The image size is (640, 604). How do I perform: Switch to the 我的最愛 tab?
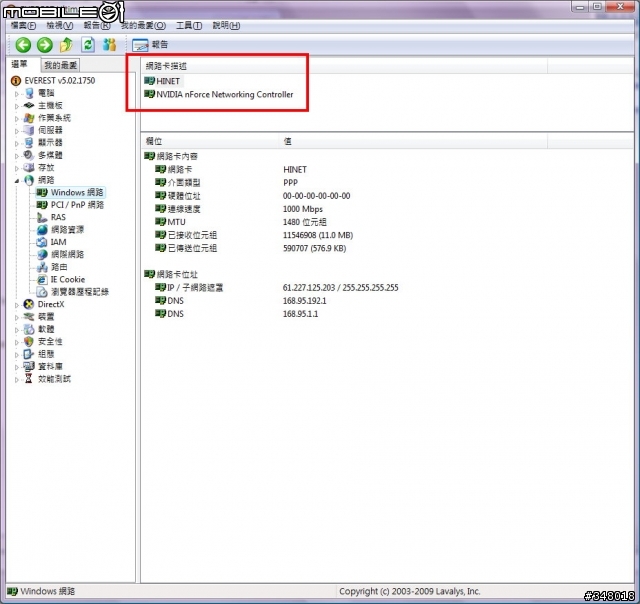60,65
